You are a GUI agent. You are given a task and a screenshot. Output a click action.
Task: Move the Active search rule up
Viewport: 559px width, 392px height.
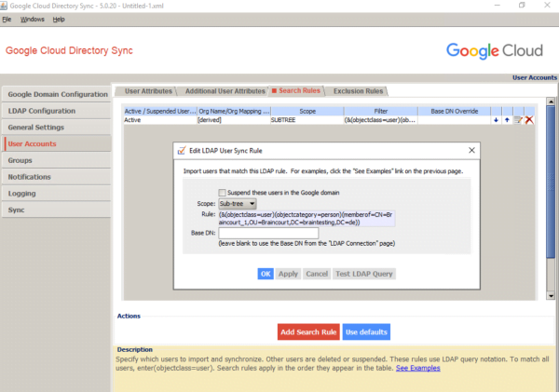click(x=507, y=120)
